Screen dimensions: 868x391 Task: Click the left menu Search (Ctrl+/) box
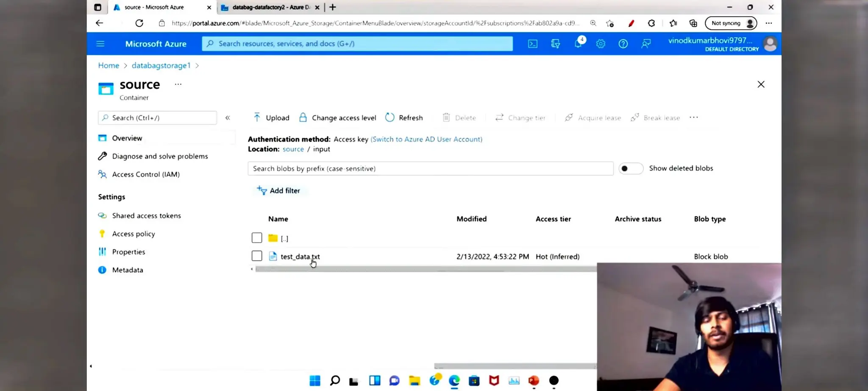(157, 117)
